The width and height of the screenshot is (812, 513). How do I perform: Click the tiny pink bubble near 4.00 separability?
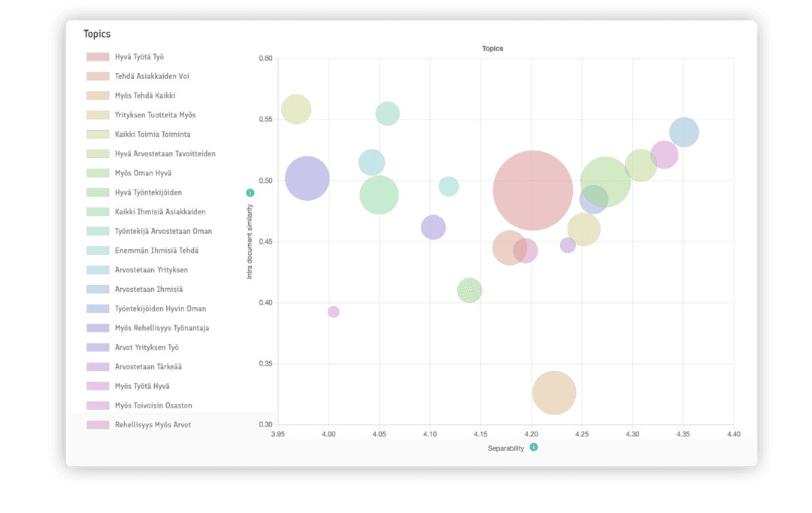[x=333, y=311]
